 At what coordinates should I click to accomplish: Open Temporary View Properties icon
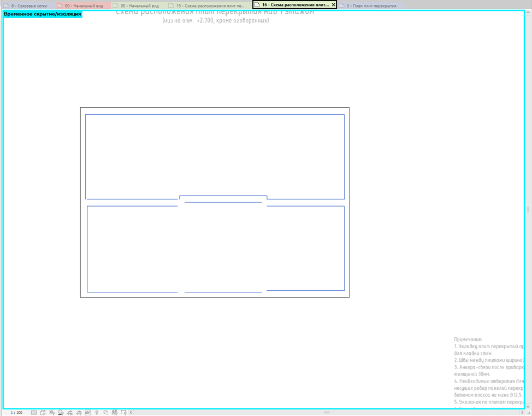click(106, 413)
